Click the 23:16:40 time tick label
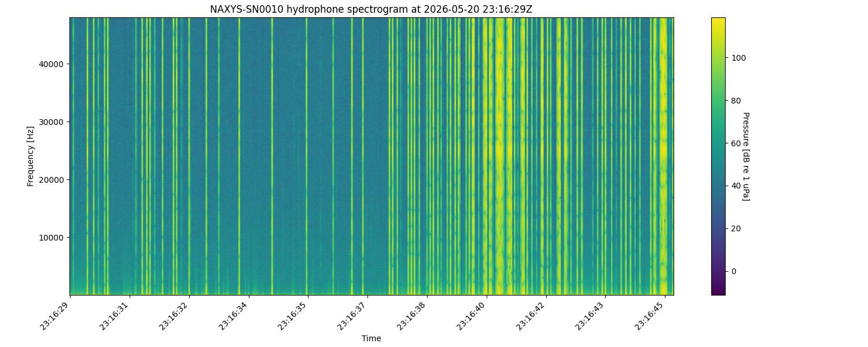 click(x=473, y=315)
